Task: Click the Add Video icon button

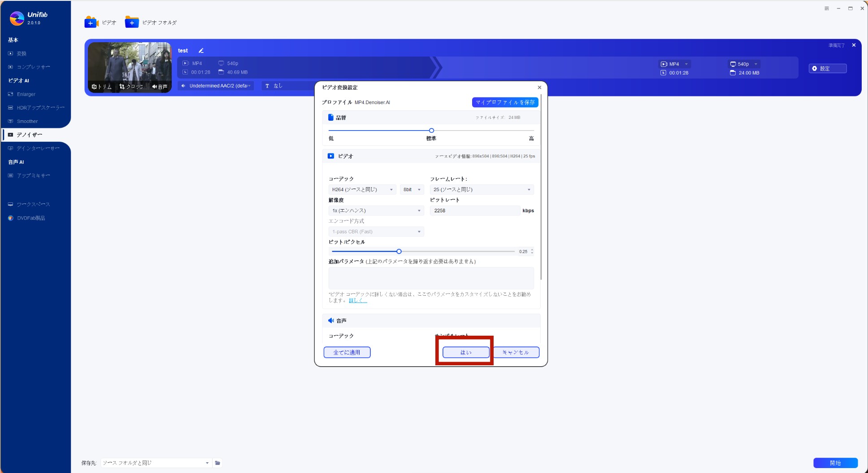Action: [91, 22]
